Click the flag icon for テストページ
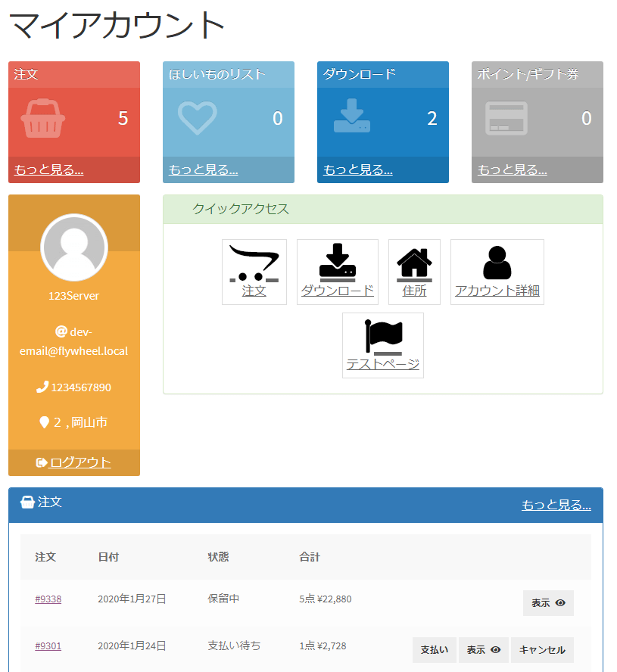The image size is (617, 672). coord(383,337)
